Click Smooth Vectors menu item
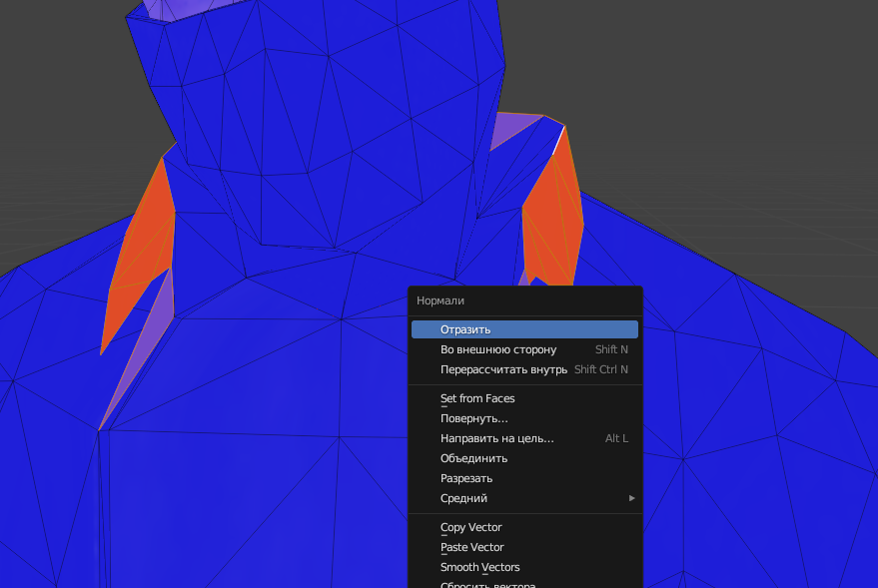878x588 pixels. click(x=479, y=567)
